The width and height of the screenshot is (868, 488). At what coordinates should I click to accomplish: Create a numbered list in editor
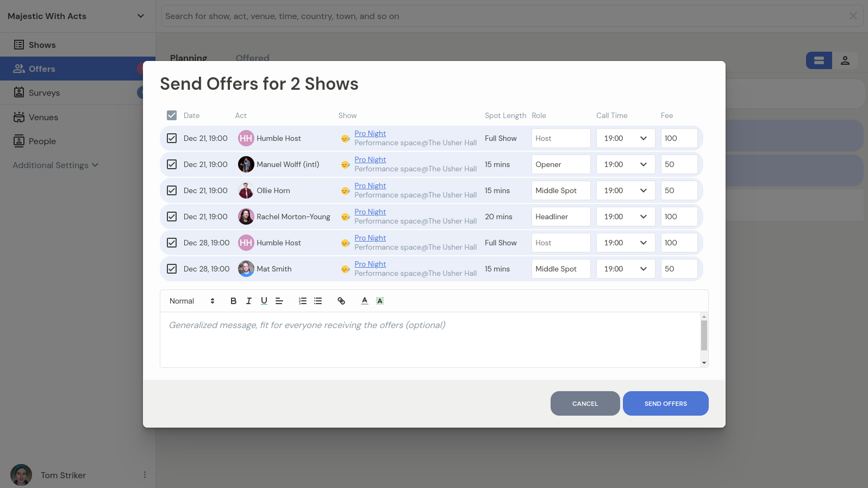(x=303, y=301)
